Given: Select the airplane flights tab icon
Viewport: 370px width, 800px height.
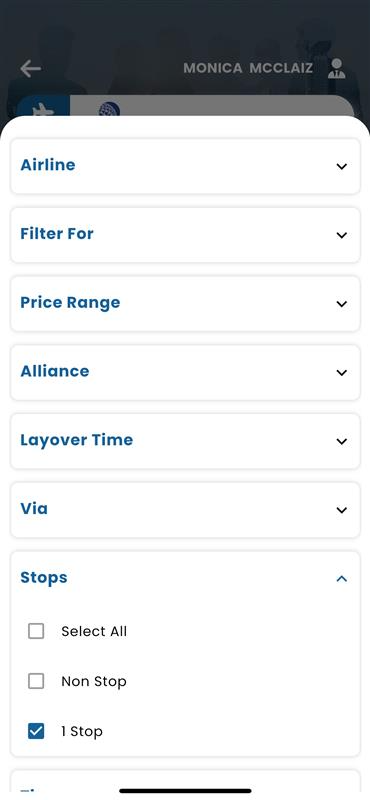Looking at the screenshot, I should click(43, 108).
